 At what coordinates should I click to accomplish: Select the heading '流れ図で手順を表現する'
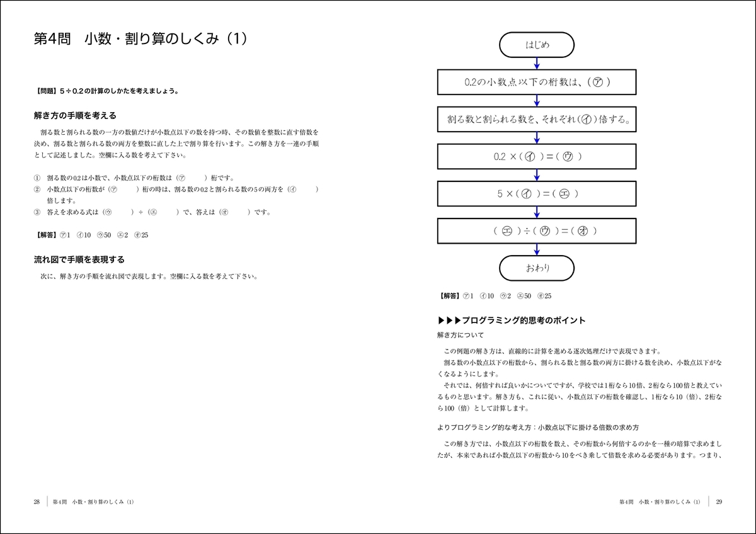pos(79,259)
